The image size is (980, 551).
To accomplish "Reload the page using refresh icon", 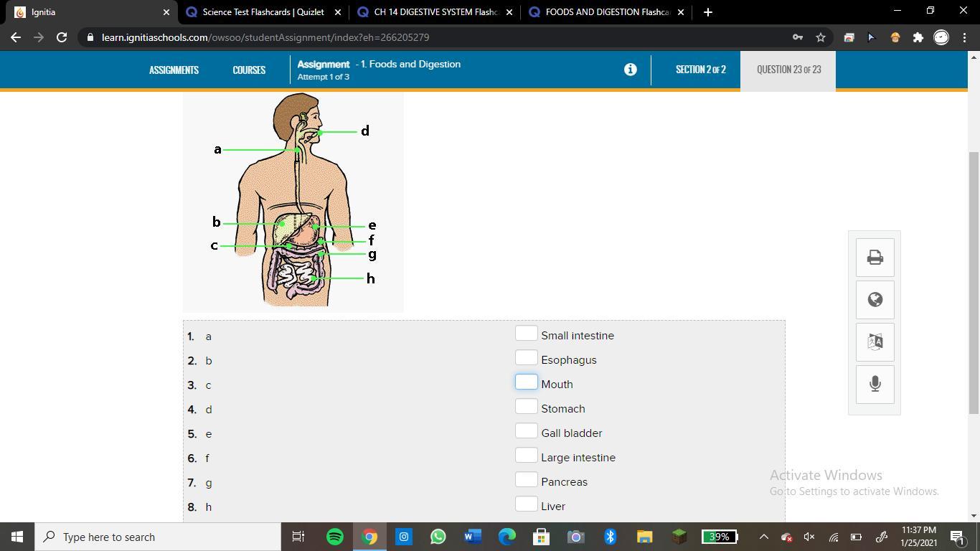I will point(62,37).
